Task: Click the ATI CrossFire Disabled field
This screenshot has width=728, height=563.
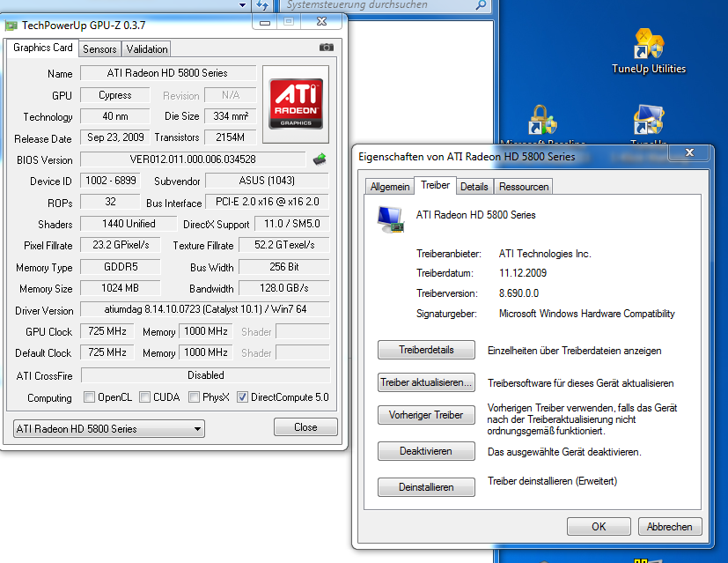Action: point(206,375)
